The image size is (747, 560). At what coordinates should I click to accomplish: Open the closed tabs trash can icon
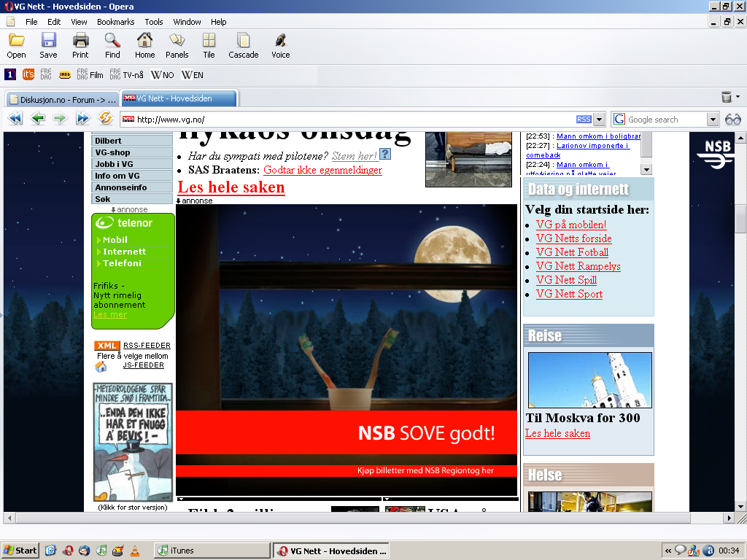coord(726,97)
